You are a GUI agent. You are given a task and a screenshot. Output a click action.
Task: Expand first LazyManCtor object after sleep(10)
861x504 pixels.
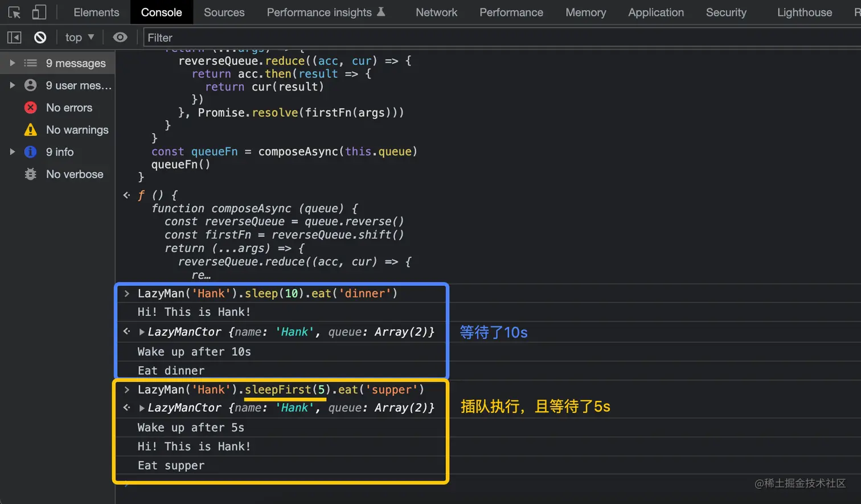[x=142, y=331]
